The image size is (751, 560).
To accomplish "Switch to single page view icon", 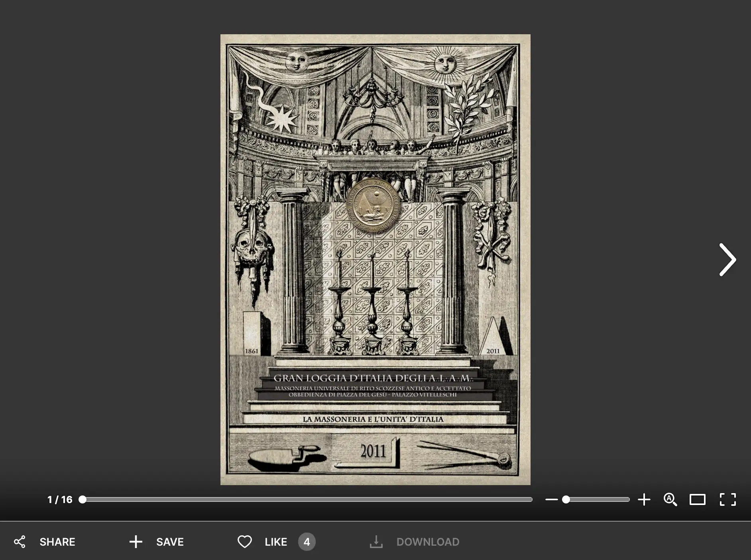I will pos(697,499).
